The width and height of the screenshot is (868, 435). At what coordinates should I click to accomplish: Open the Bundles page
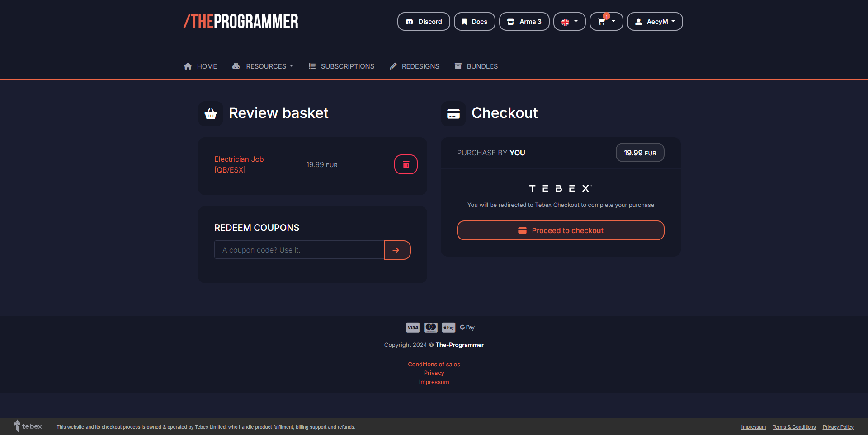pyautogui.click(x=476, y=66)
